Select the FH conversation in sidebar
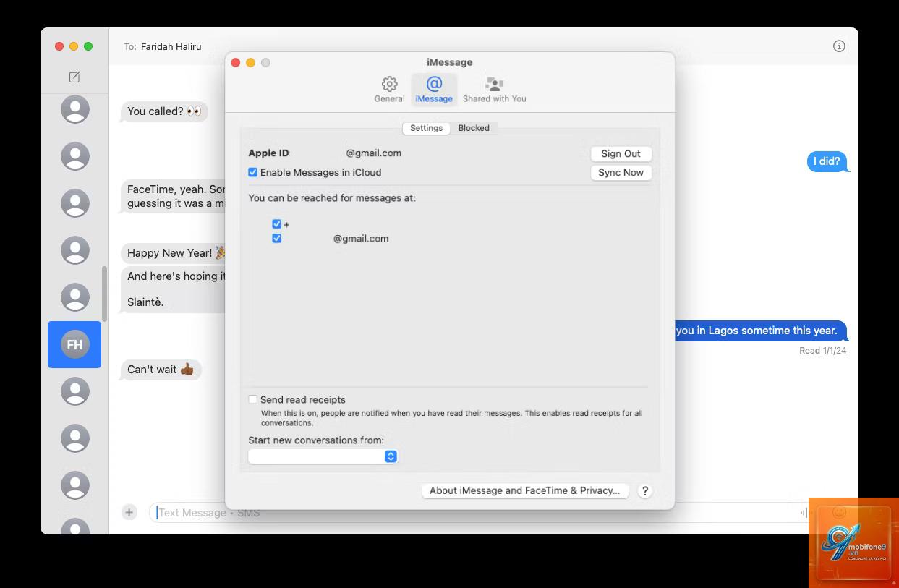The image size is (899, 588). pos(74,344)
